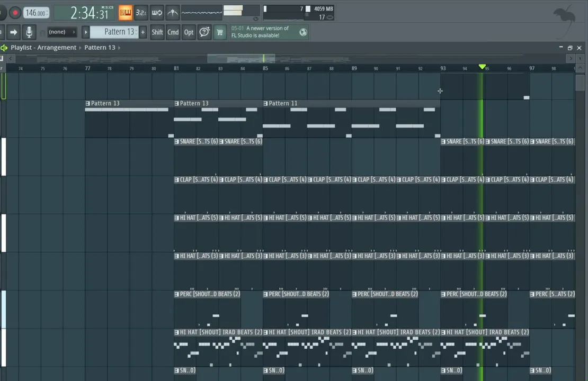Screen dimensions: 588x381
Task: Open menu icon of Pattern 11 clip
Action: pyautogui.click(x=265, y=103)
